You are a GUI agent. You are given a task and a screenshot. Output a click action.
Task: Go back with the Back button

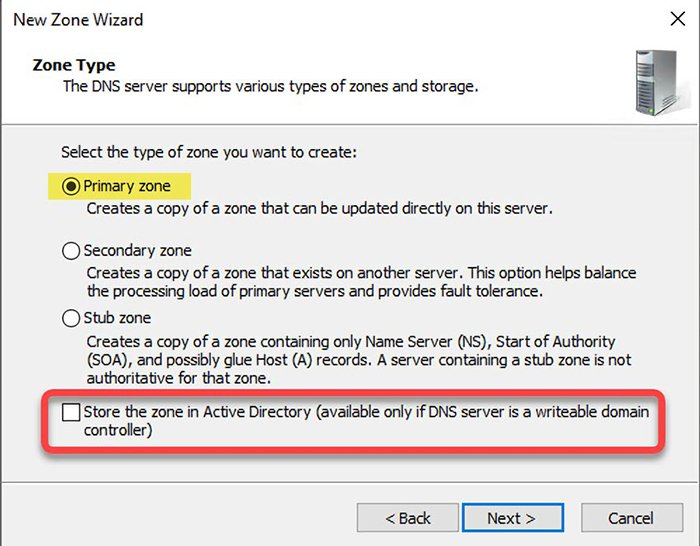tap(409, 518)
